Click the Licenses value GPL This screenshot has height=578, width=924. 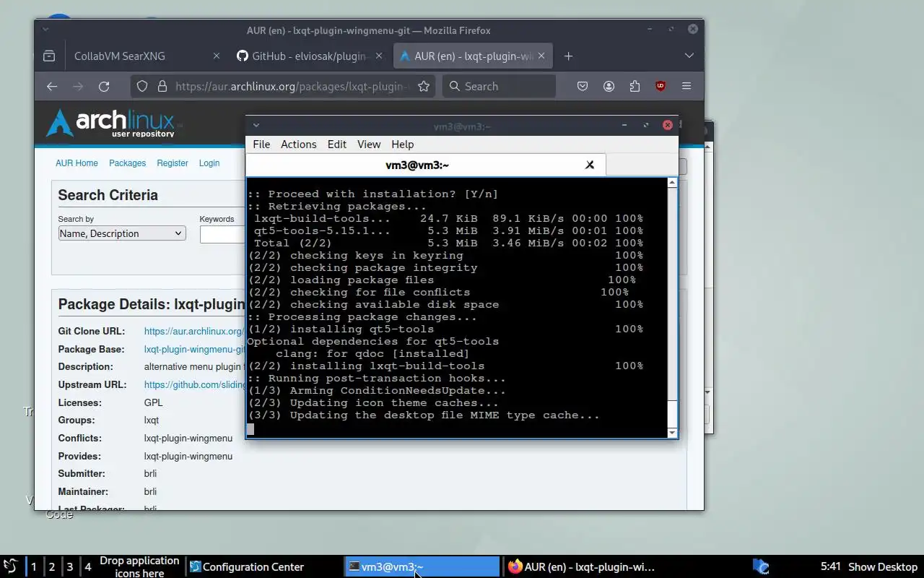pyautogui.click(x=153, y=402)
